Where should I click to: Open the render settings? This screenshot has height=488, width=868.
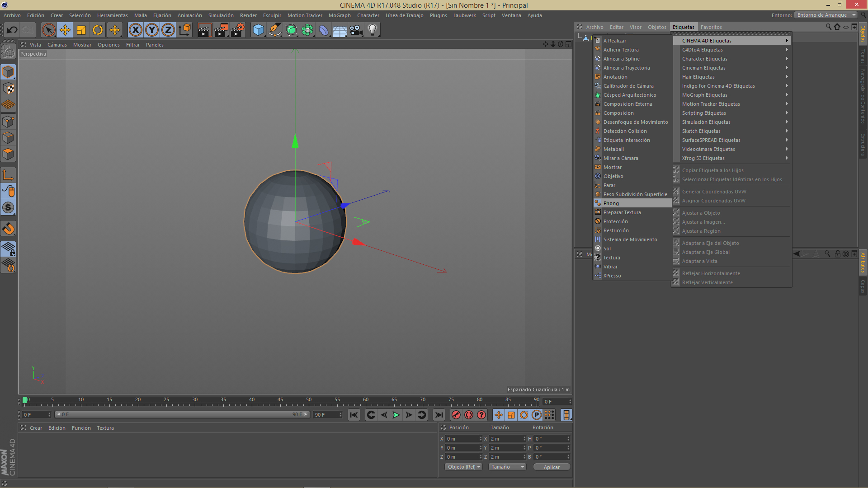(237, 30)
